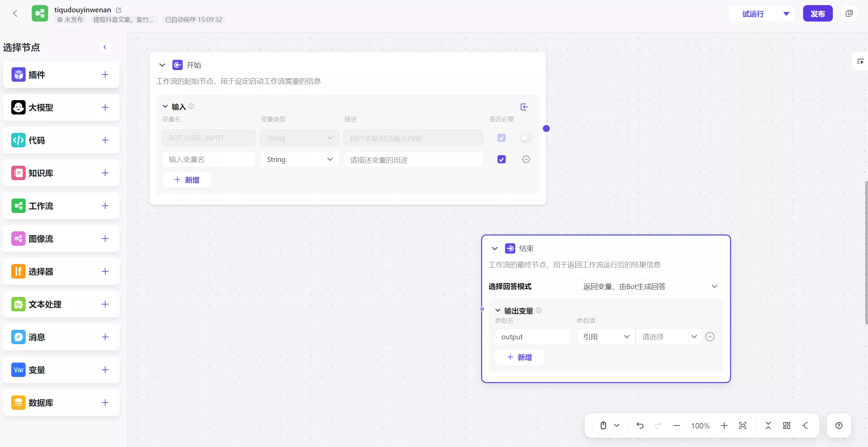Click info icon next to 输入

[x=191, y=106]
